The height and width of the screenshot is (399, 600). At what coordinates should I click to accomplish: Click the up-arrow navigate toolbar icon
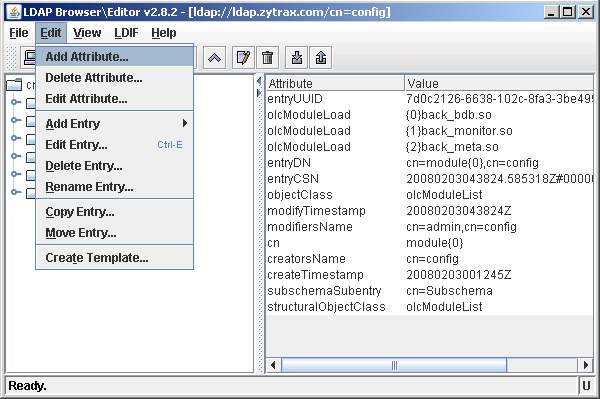pos(214,58)
